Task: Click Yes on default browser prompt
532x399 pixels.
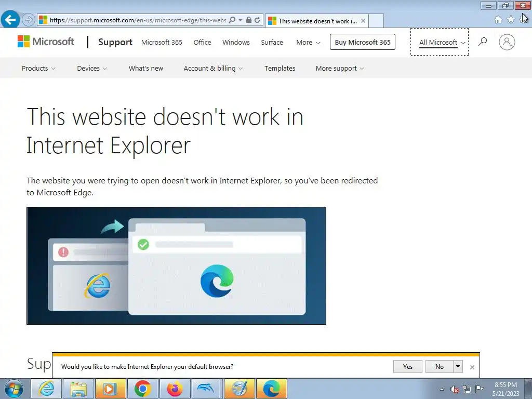Action: click(x=407, y=366)
